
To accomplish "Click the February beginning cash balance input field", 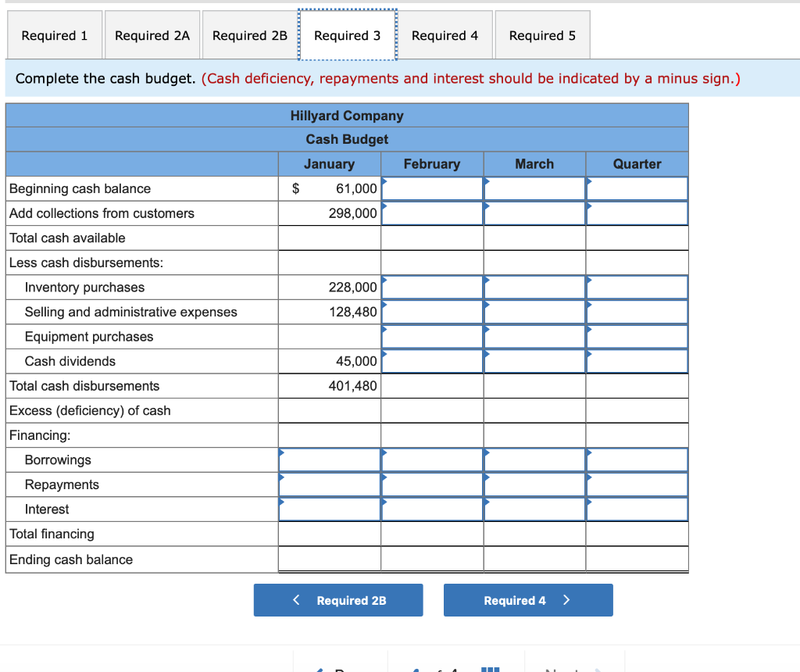I will pos(431,188).
